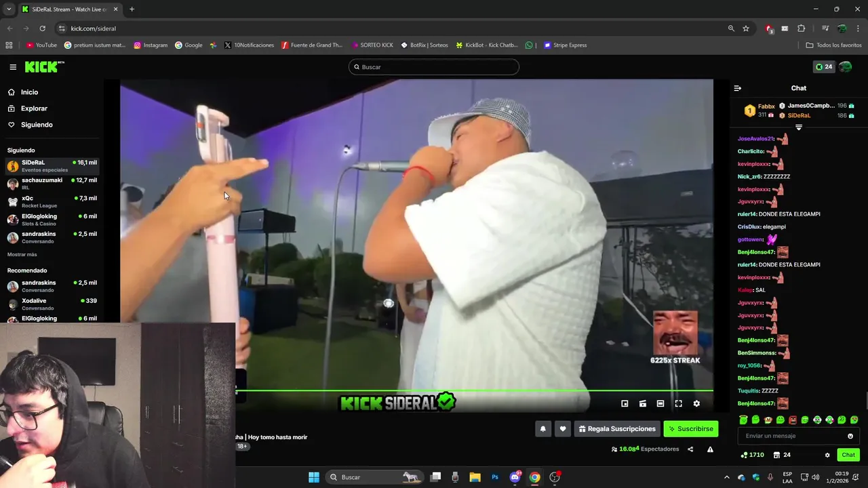Open the Stripe Express bookmark
868x488 pixels.
point(566,45)
